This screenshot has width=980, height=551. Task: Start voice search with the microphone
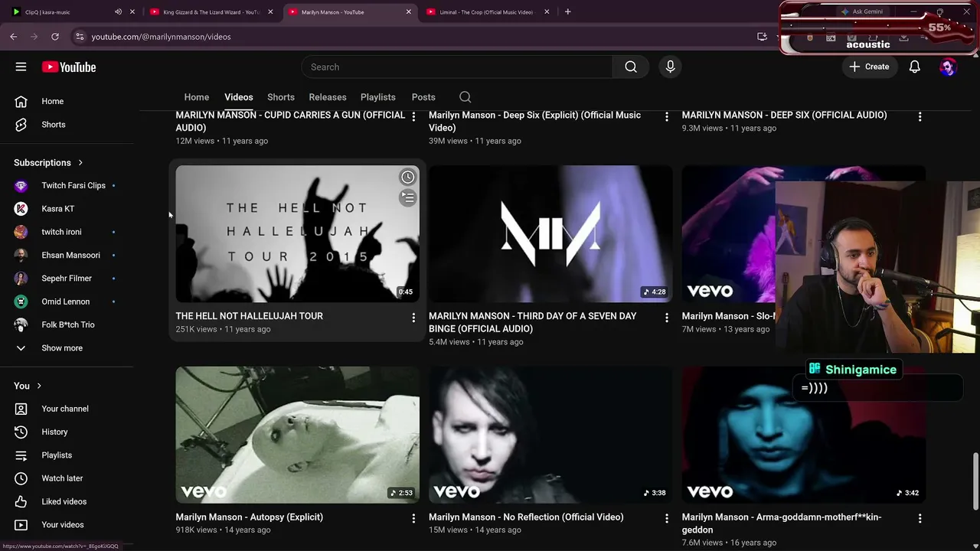(670, 67)
